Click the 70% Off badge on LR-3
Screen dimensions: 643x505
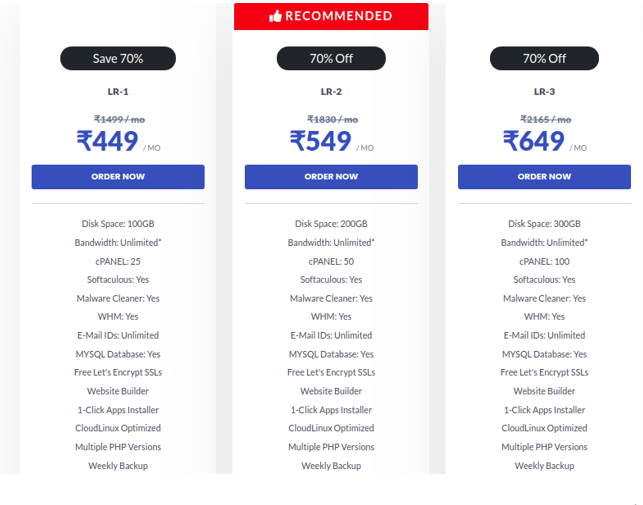click(544, 58)
